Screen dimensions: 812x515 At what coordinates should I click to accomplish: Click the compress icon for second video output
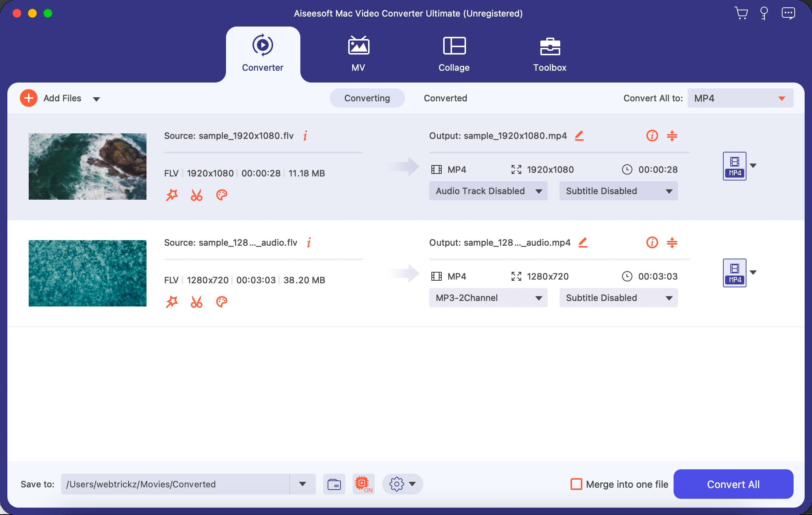pyautogui.click(x=672, y=243)
